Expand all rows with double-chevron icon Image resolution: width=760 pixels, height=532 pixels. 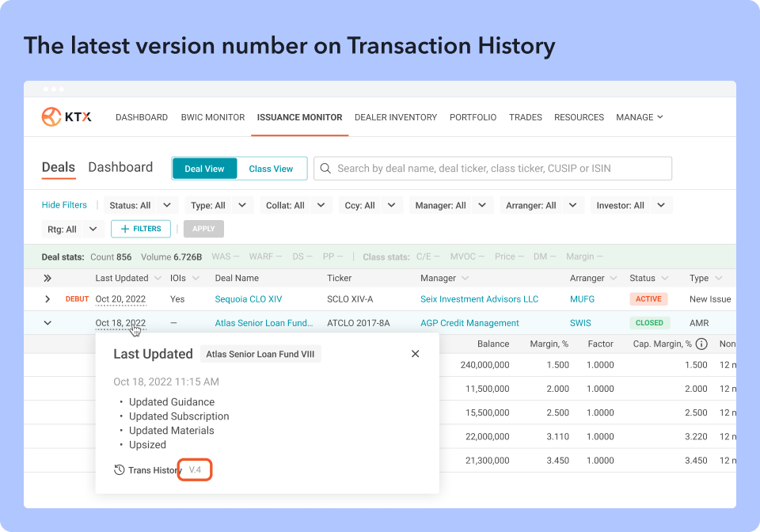(x=47, y=279)
